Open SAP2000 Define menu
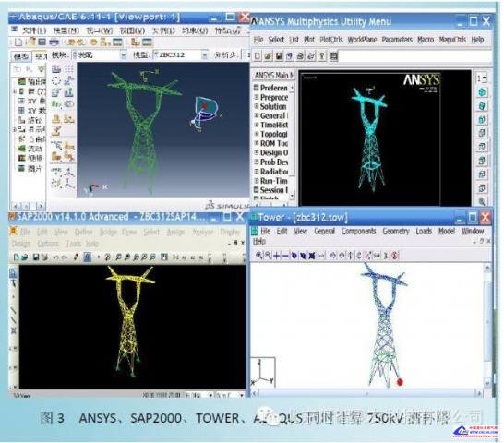The height and width of the screenshot is (443, 504). 84,232
